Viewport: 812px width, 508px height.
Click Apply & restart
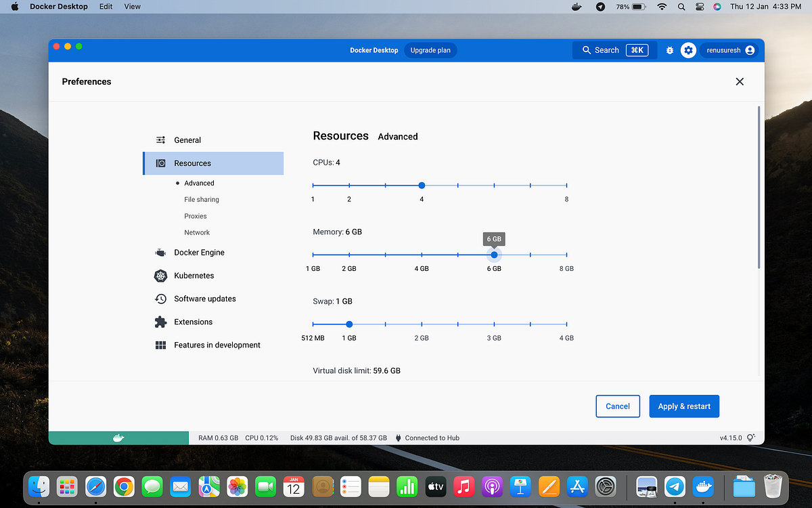pyautogui.click(x=684, y=406)
